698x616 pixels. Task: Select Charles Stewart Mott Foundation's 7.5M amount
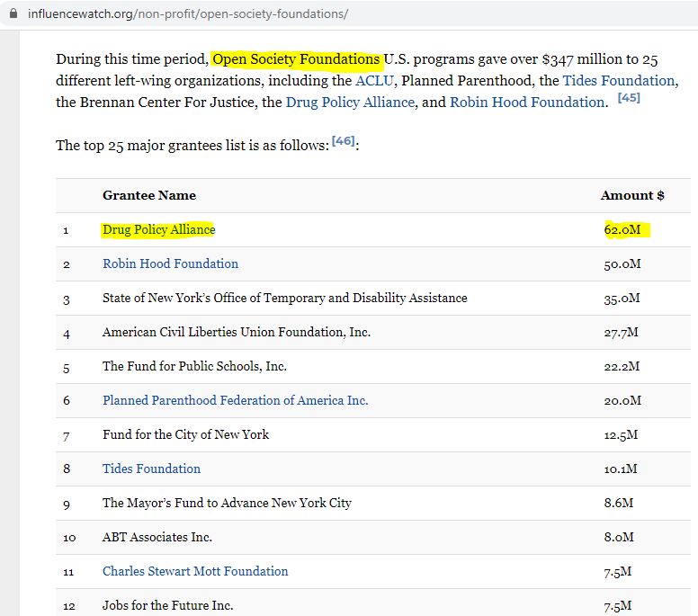618,572
